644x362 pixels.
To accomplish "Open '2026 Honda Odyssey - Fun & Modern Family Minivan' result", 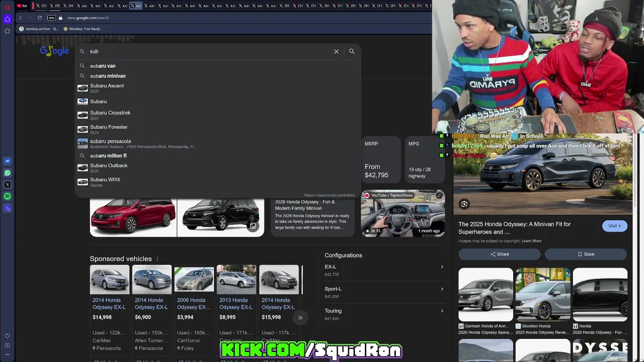I will (x=312, y=214).
